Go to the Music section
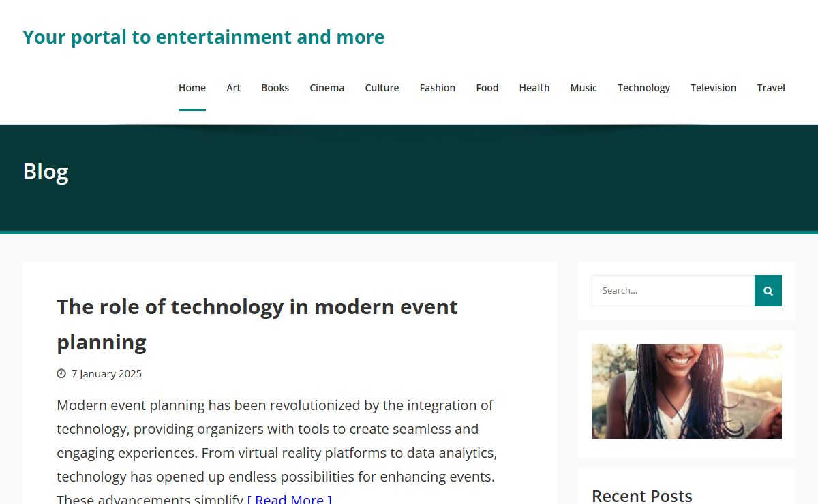818x504 pixels. pos(584,88)
